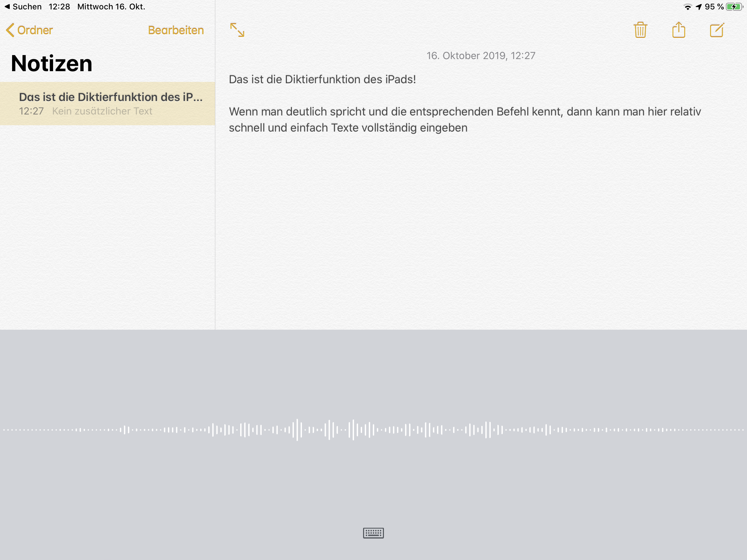Tap the trash icon to delete note
747x560 pixels.
tap(640, 30)
